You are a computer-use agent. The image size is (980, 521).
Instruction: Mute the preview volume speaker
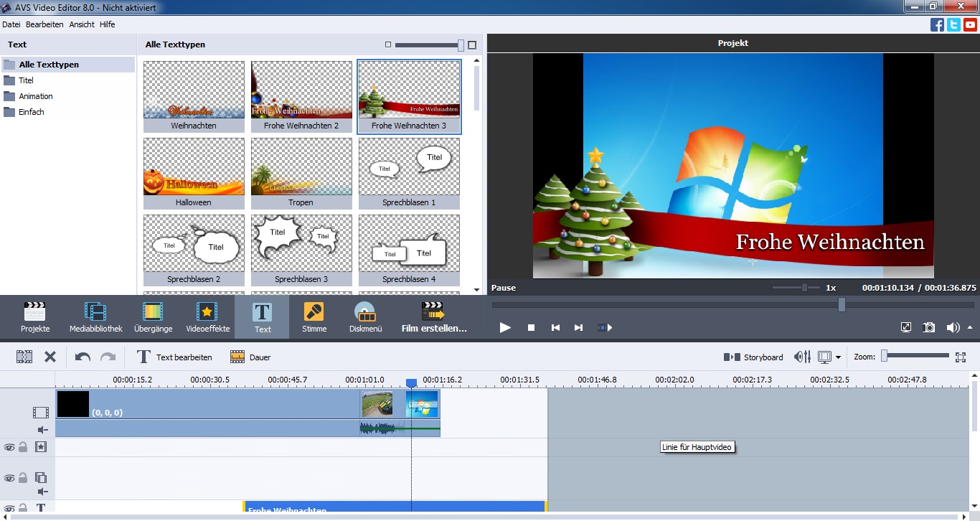[x=953, y=327]
